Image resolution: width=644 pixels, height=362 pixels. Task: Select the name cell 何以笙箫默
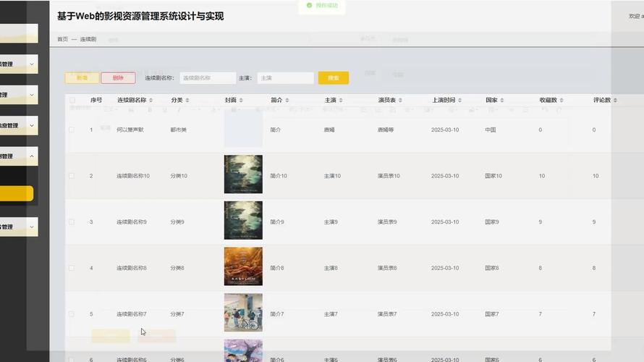click(x=130, y=130)
